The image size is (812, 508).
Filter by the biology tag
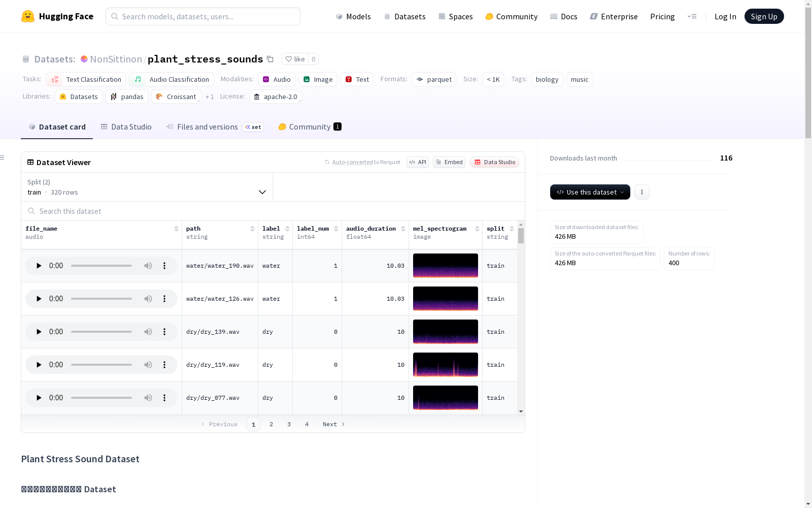(x=547, y=79)
